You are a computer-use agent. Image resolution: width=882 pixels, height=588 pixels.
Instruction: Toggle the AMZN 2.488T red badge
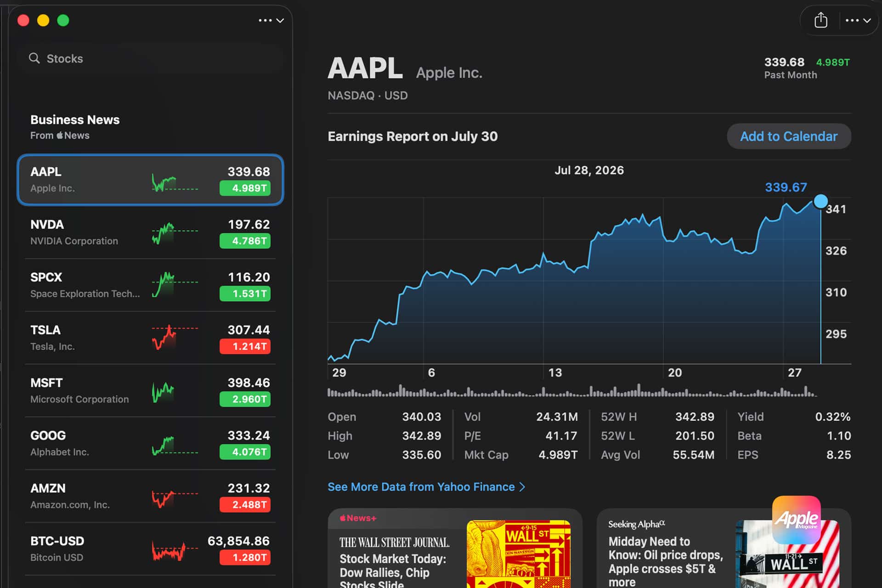pos(245,504)
